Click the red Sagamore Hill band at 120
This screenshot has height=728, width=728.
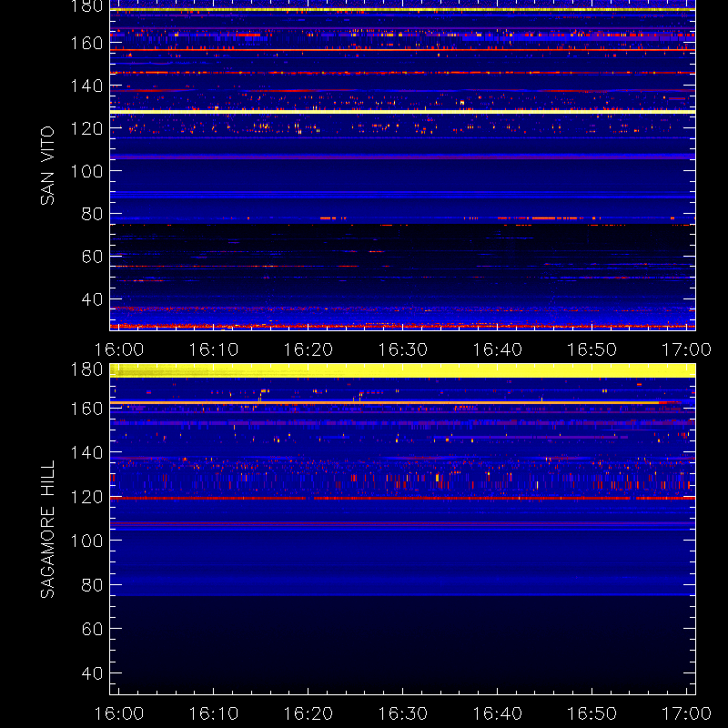coord(402,498)
